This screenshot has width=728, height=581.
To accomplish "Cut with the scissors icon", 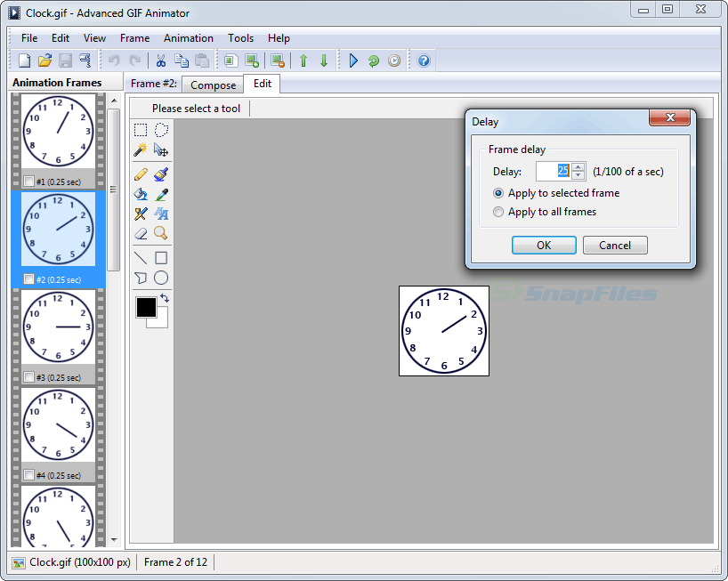I will (161, 61).
